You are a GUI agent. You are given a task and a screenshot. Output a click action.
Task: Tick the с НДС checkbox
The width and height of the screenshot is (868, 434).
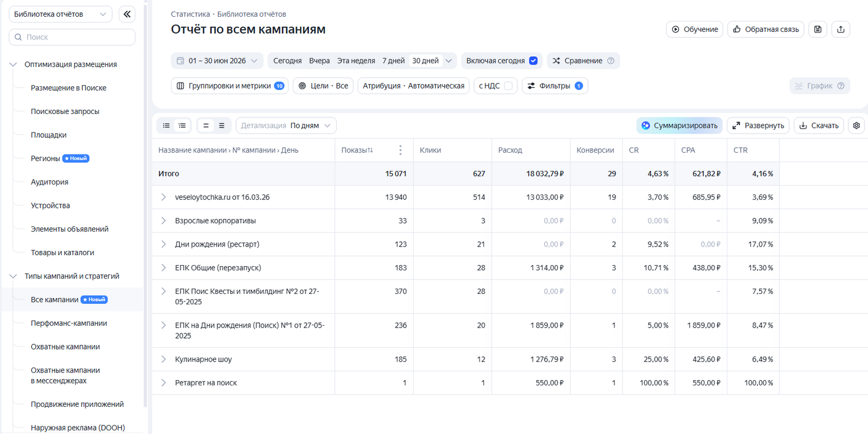point(508,86)
